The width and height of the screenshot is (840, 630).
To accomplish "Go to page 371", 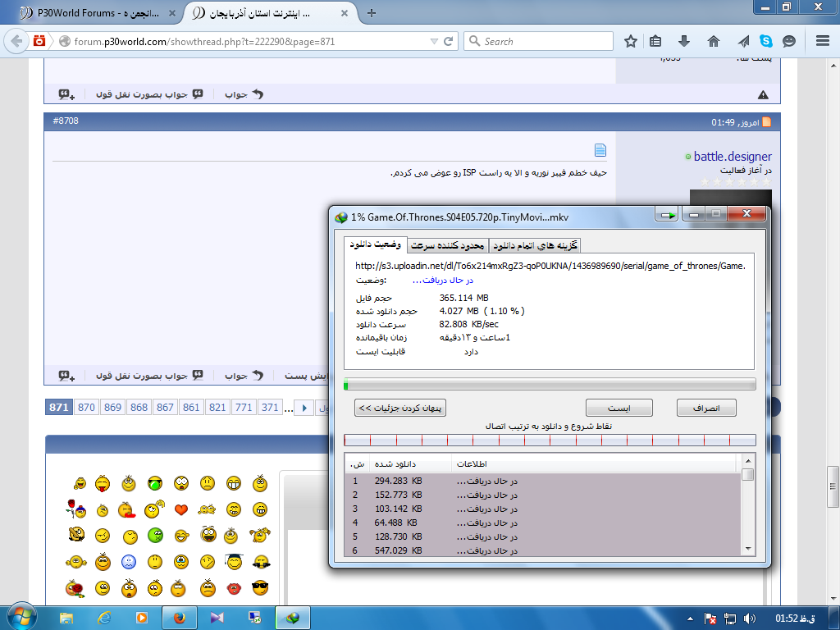I will pyautogui.click(x=270, y=408).
